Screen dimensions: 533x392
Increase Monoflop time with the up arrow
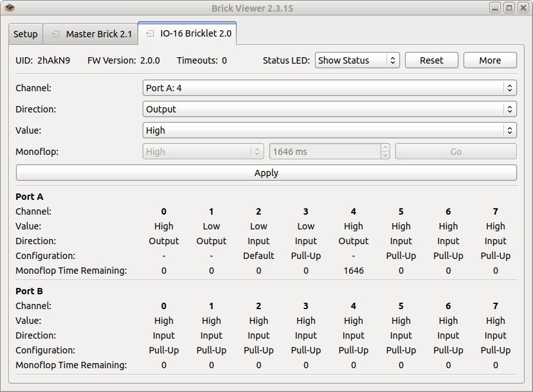point(385,148)
